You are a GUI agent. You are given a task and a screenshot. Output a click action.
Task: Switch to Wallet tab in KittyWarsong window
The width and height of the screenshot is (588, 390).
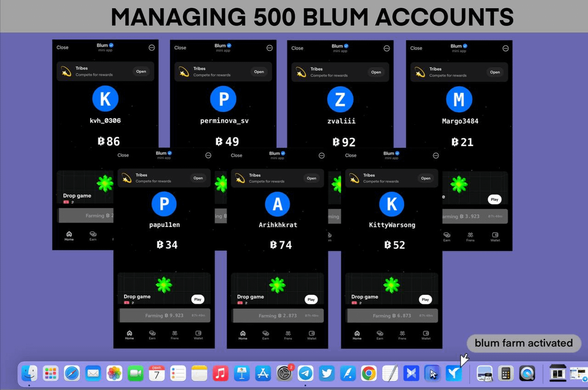point(426,335)
